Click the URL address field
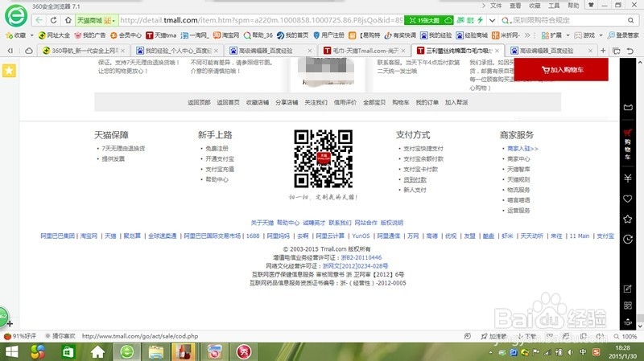This screenshot has width=644, height=361. [x=261, y=20]
